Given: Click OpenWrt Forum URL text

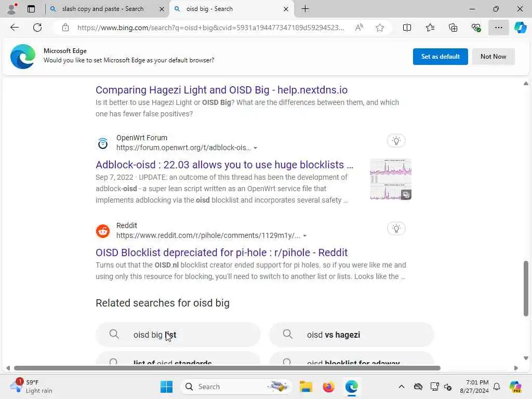Looking at the screenshot, I should tap(183, 148).
